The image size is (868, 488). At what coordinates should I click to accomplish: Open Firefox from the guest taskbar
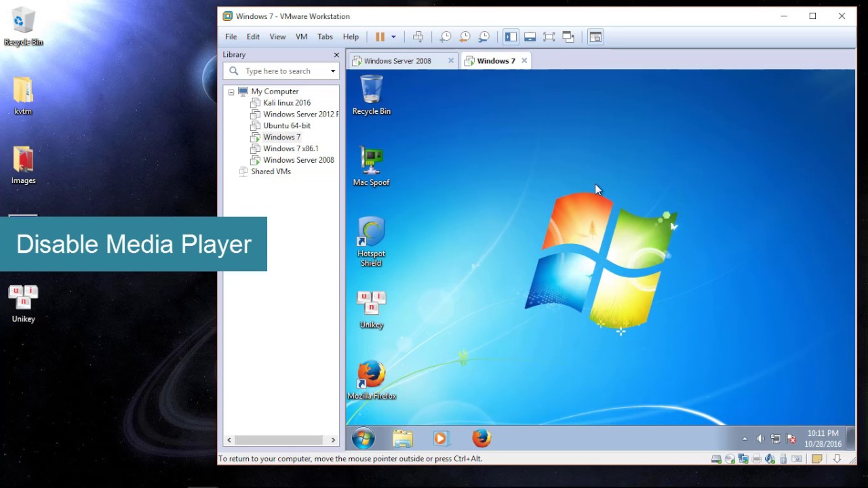coord(481,439)
